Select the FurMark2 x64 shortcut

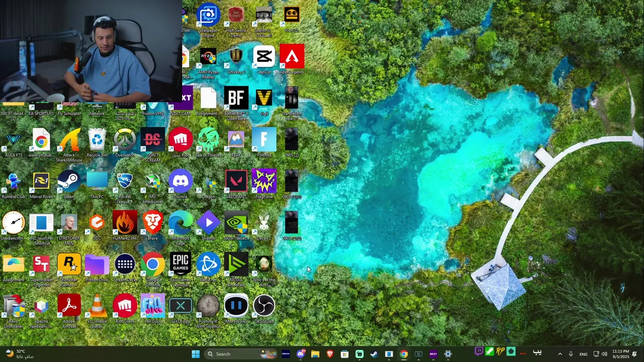125,226
